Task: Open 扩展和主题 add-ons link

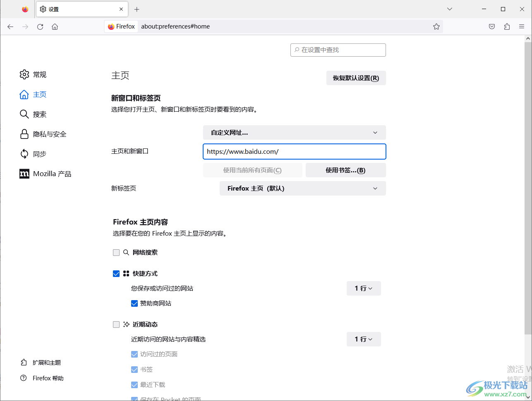Action: click(41, 363)
